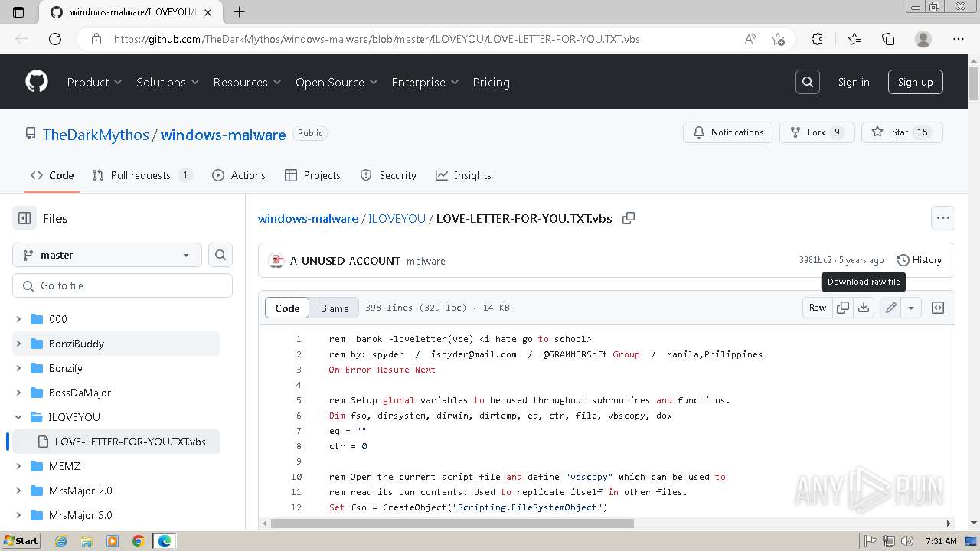The image size is (980, 551).
Task: Open the Product menu
Action: tap(95, 82)
